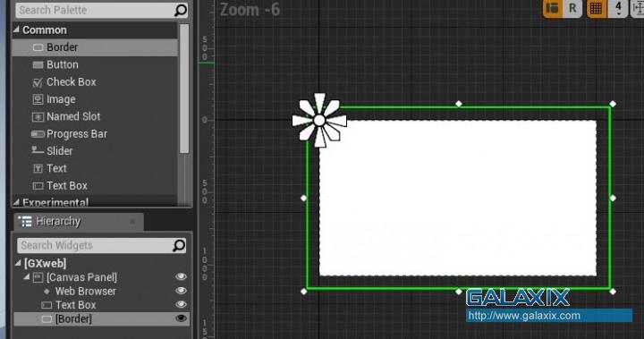This screenshot has height=339, width=644.
Task: Pick the Image widget from the palette
Action: [x=96, y=99]
